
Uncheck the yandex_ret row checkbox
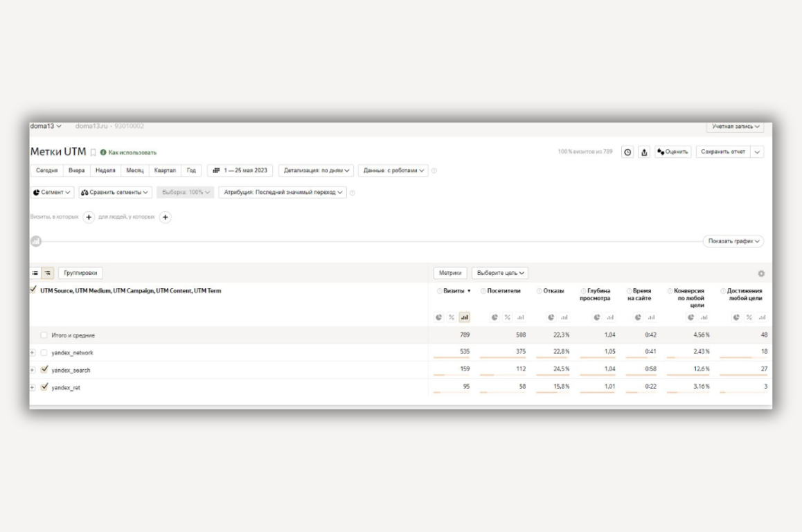tap(44, 387)
